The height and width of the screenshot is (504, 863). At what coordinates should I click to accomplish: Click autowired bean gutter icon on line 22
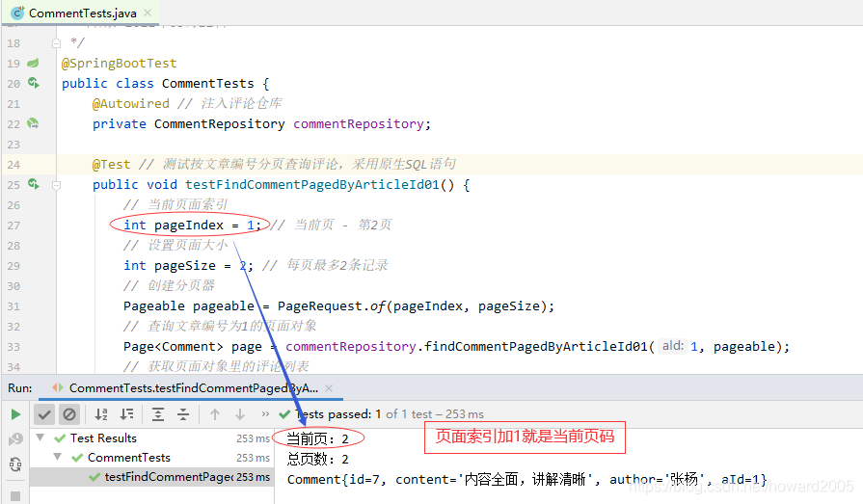coord(33,123)
